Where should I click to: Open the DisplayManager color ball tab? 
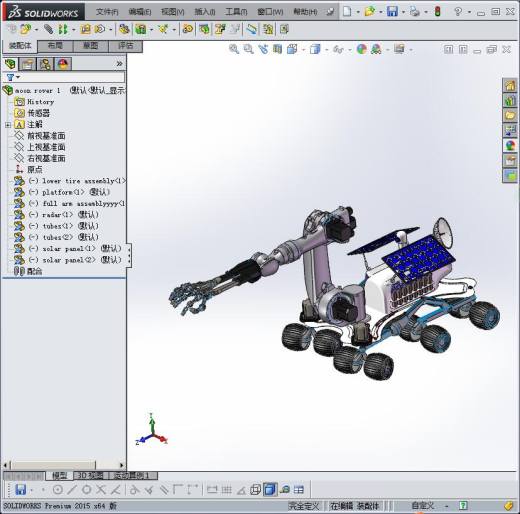coord(63,64)
